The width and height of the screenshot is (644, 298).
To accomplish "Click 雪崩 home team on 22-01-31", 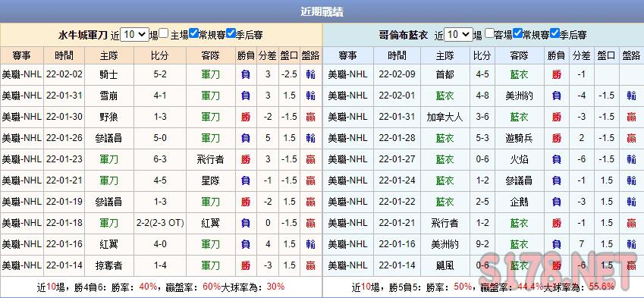I will click(x=108, y=96).
